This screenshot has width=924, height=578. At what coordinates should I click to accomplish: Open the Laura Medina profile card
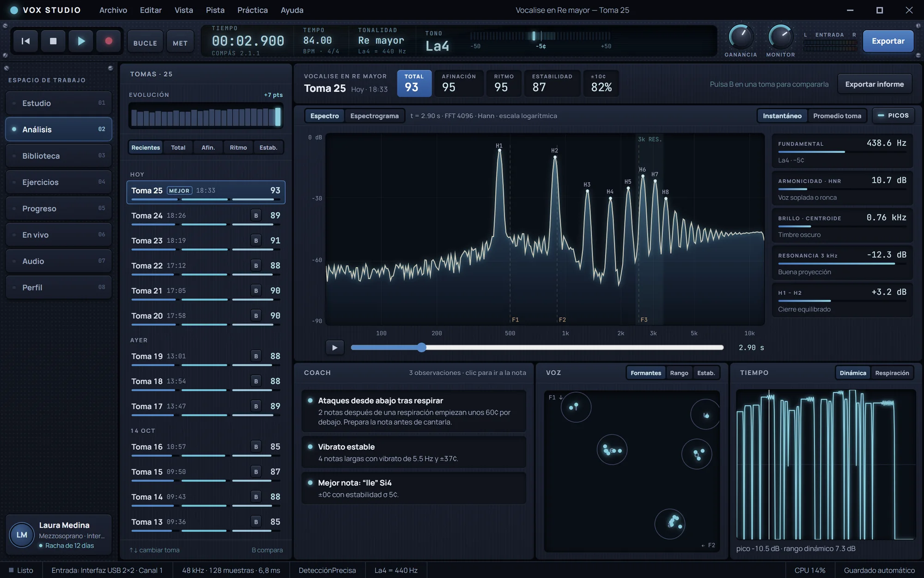pos(59,535)
